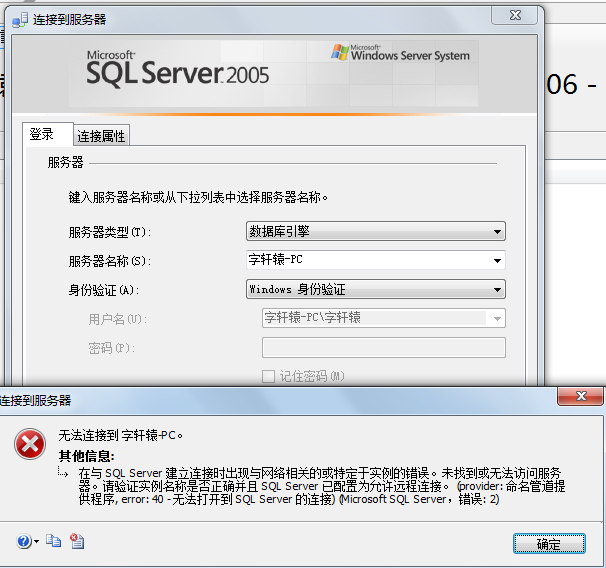This screenshot has width=606, height=568.
Task: Click the 确定 button
Action: [549, 544]
